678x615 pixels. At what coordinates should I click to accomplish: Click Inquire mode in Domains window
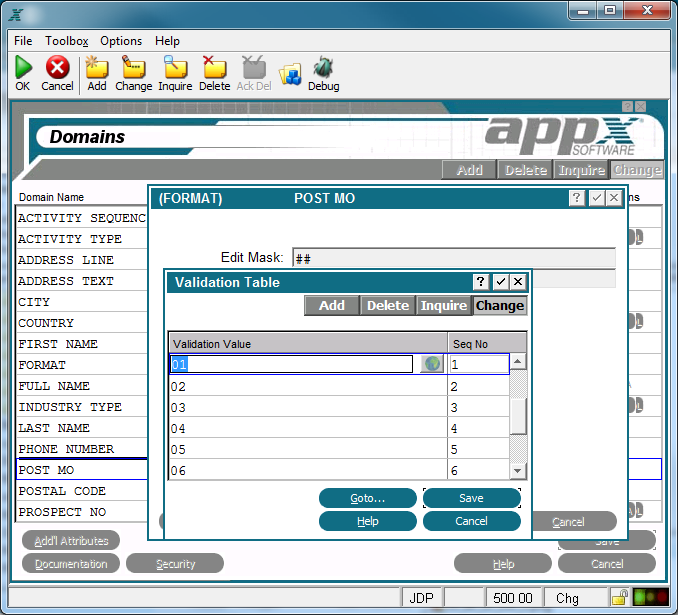pos(581,170)
